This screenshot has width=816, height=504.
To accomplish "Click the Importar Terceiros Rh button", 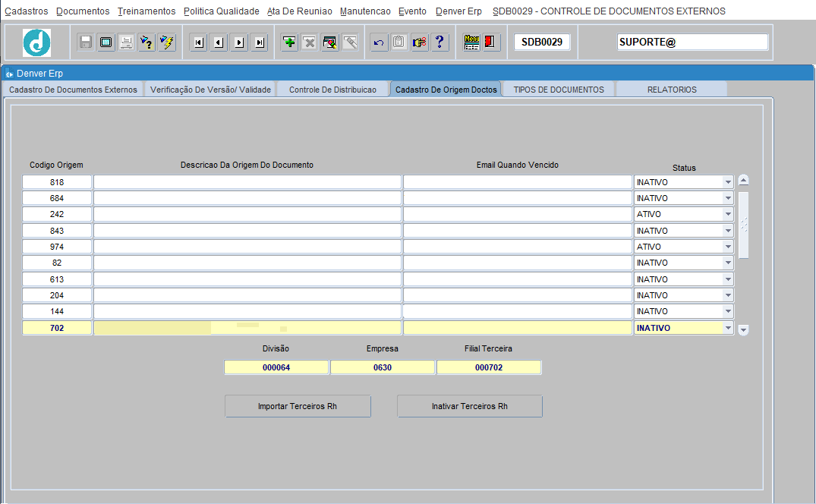I will coord(298,406).
